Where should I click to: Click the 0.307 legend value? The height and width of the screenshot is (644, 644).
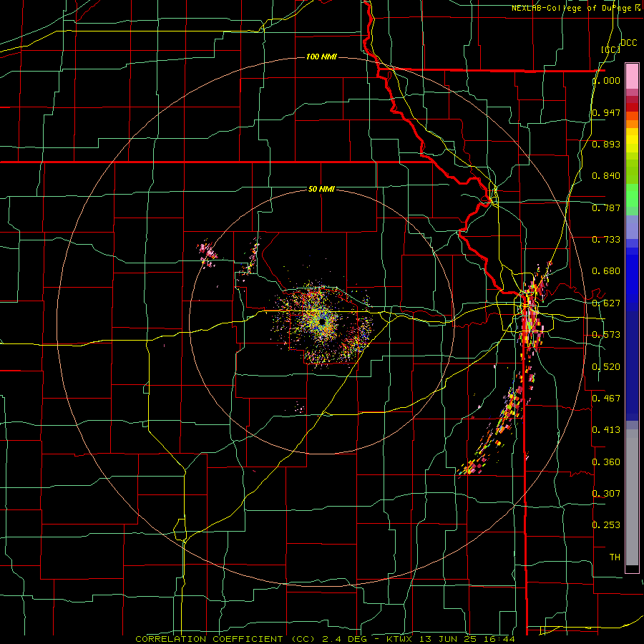click(x=606, y=493)
